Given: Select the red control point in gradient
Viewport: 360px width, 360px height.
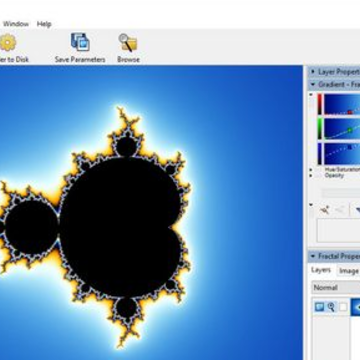Looking at the screenshot, I should click(x=349, y=112).
